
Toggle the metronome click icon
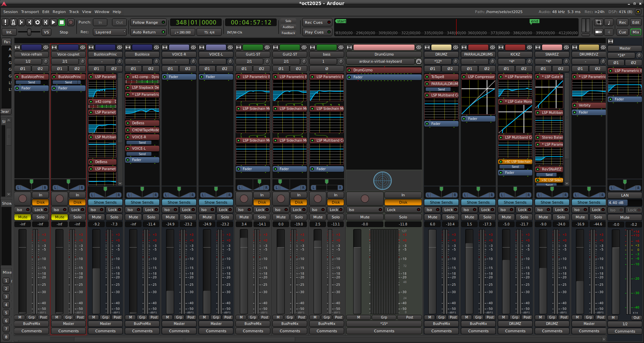[x=13, y=22]
